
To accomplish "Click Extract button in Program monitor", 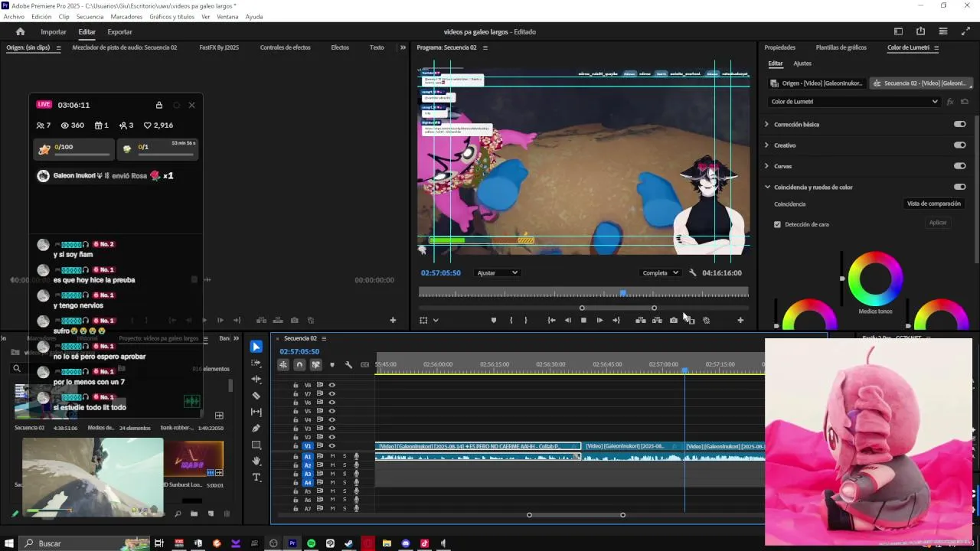I will point(657,320).
